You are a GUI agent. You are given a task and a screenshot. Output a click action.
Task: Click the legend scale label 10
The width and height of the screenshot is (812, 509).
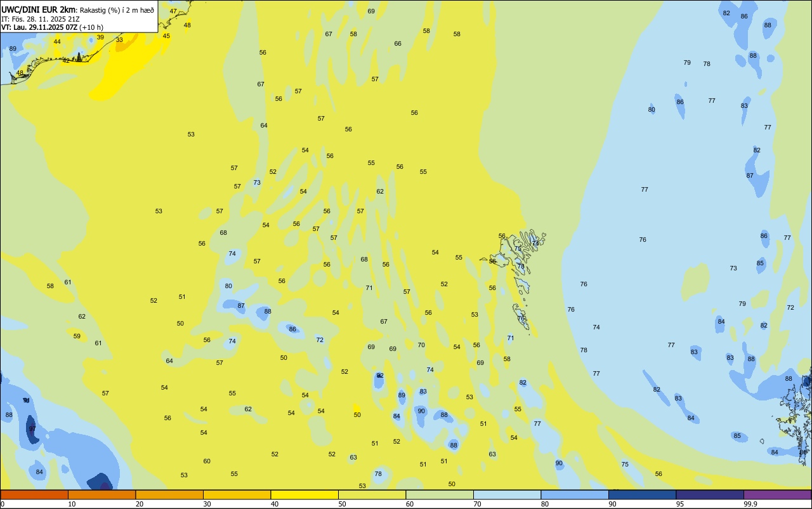click(72, 504)
